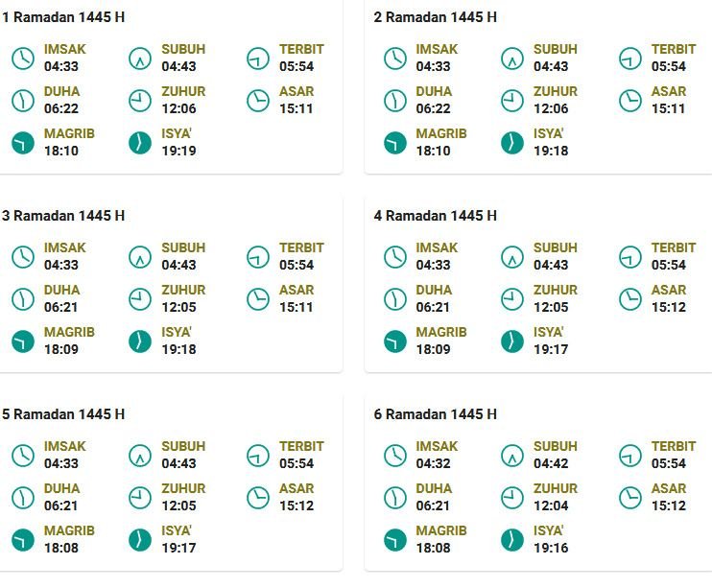Screen dimensions: 712x588
Task: Click the Subuh clock icon for 4 Ramadan
Action: [x=512, y=256]
